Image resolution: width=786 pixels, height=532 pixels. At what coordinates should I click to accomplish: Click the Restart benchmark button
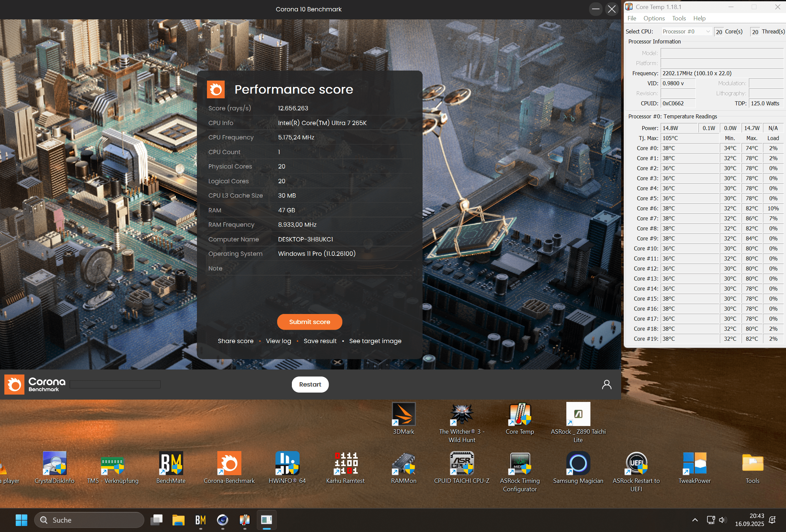[310, 385]
